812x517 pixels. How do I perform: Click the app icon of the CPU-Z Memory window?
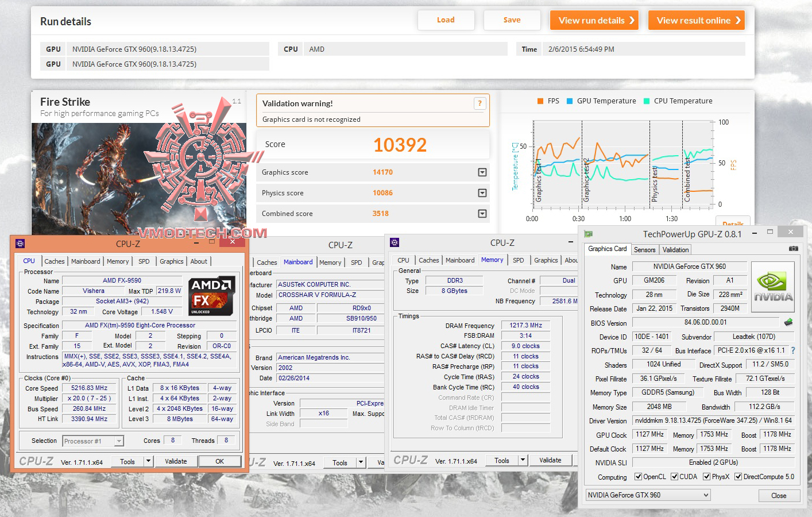[x=395, y=242]
